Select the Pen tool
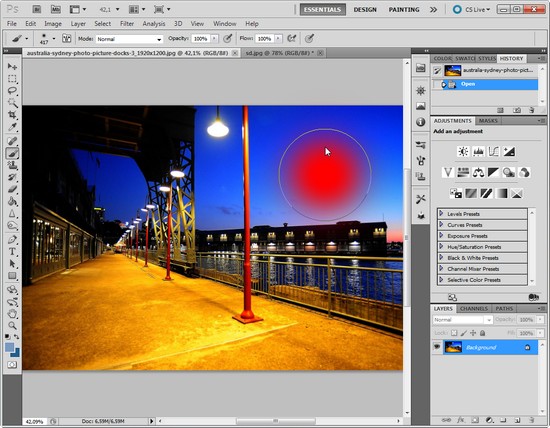The height and width of the screenshot is (428, 550). coord(12,240)
